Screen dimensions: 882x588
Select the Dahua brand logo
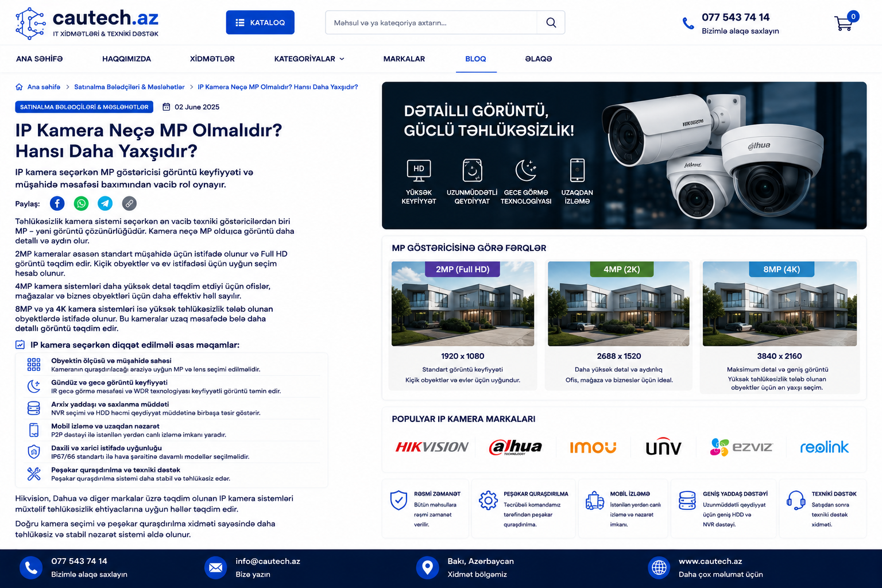515,447
